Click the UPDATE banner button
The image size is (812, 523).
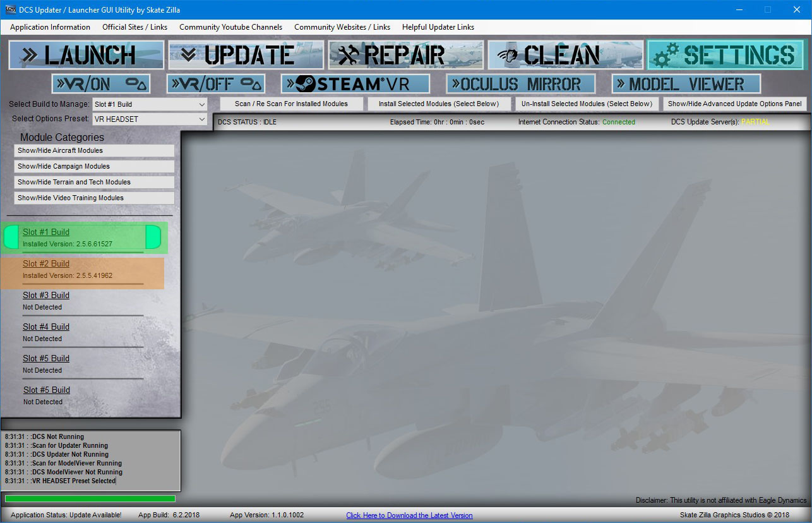246,55
